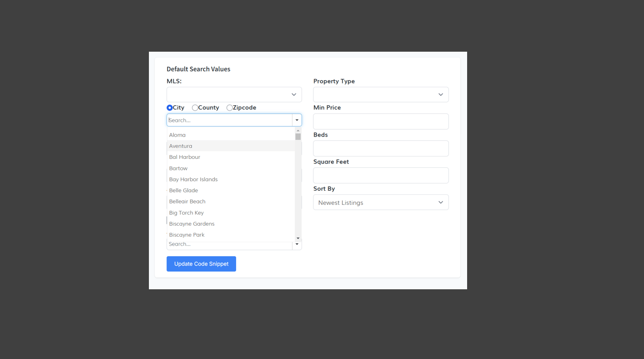Choose Aloma from the city list
The image size is (644, 359).
coord(177,135)
